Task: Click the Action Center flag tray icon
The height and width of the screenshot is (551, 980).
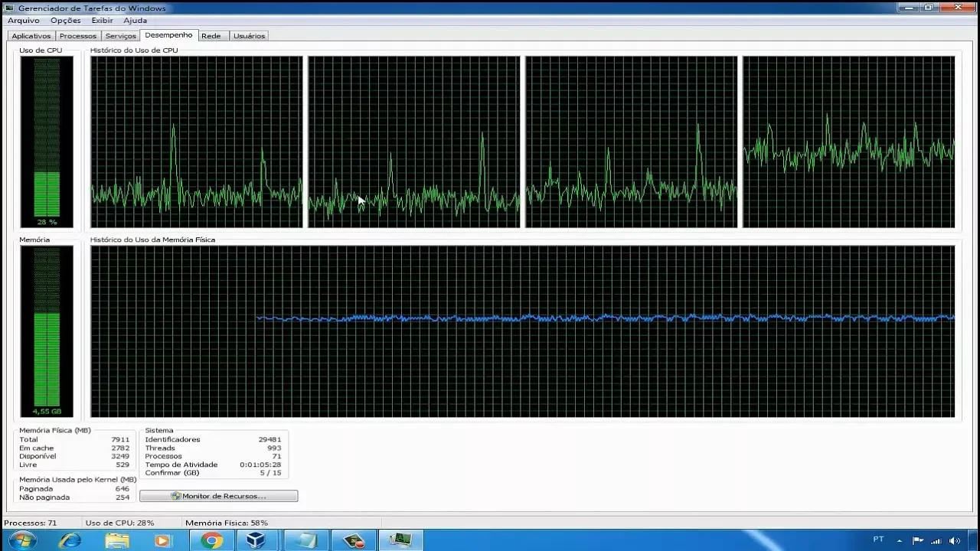Action: (918, 540)
